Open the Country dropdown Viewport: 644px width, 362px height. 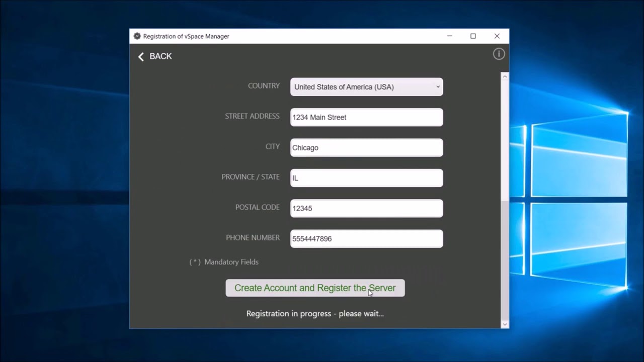click(367, 87)
